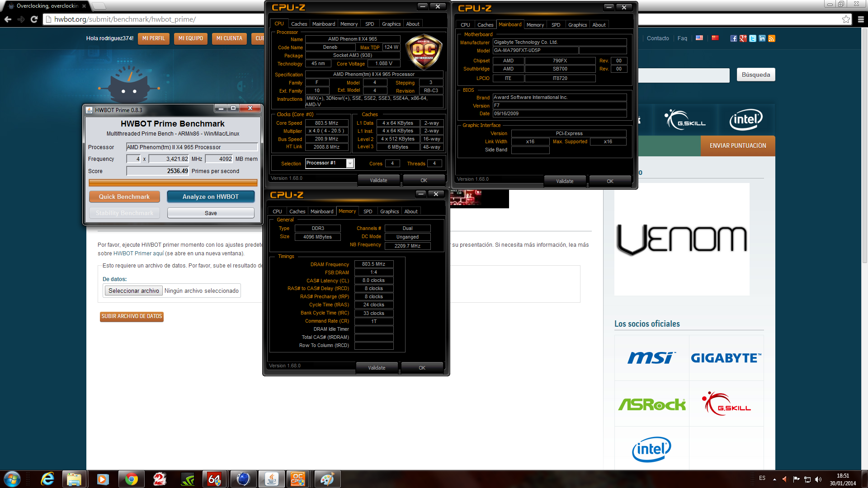Open Memory tab in Mainboard CPU-Z window
The image size is (868, 488).
(535, 25)
